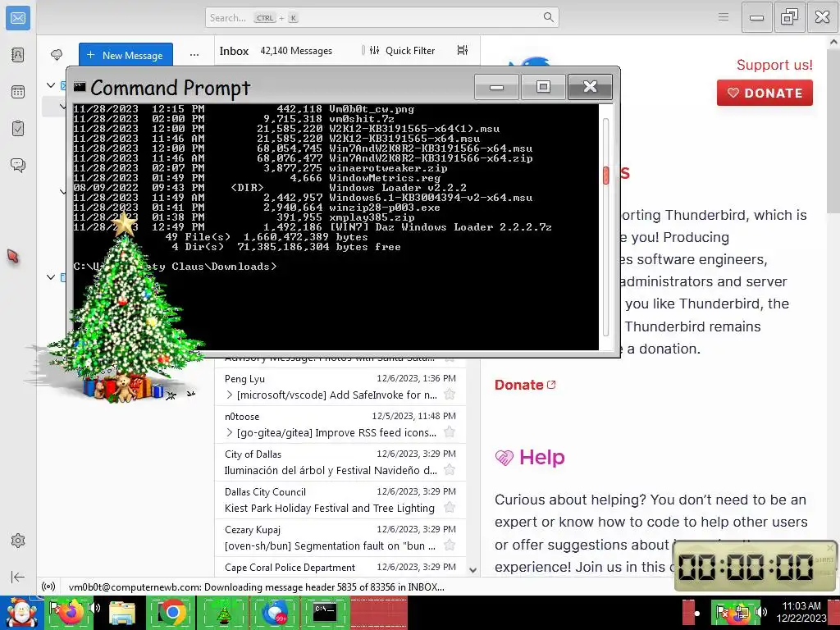
Task: Select the Dallas City Council message row
Action: (340, 500)
